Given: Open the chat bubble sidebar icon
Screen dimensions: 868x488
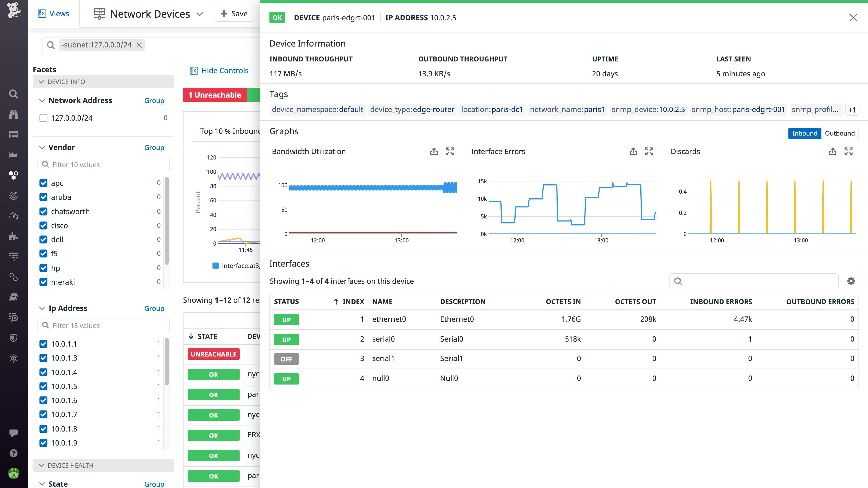Looking at the screenshot, I should tap(14, 433).
